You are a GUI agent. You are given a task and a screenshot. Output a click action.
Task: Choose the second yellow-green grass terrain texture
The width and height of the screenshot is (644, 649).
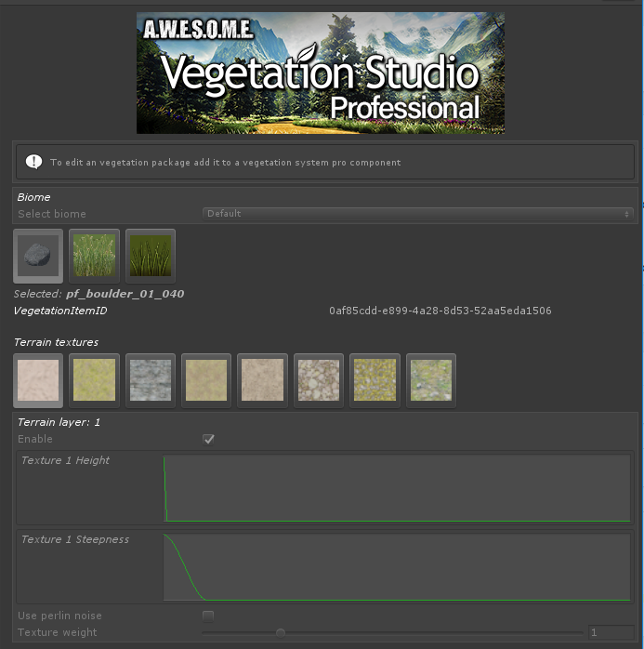94,380
